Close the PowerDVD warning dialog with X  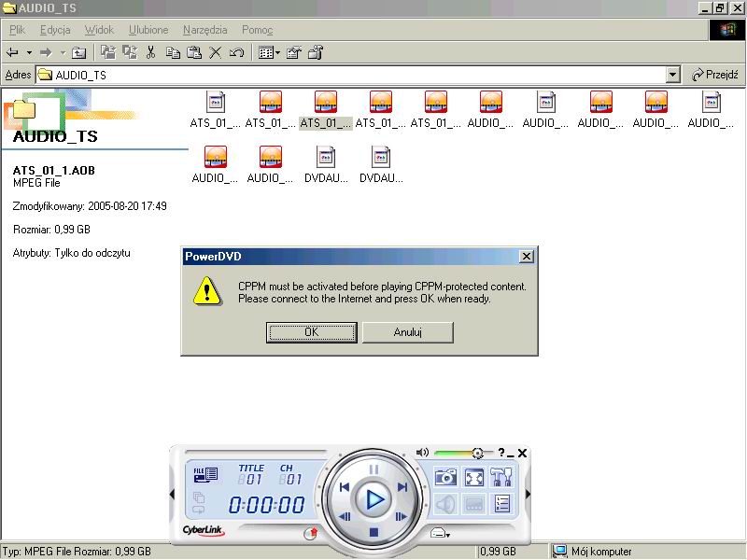[x=526, y=257]
